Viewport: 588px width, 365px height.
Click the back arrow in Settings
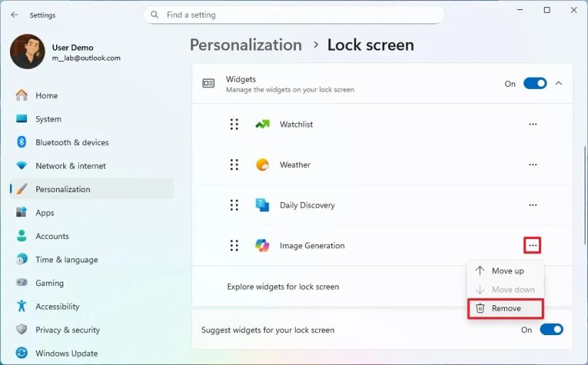[14, 15]
